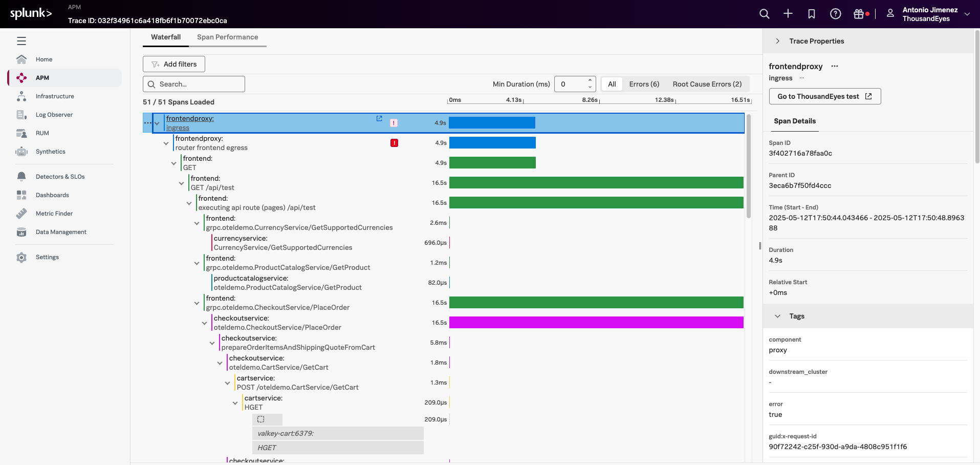Select APM in the left sidebar
This screenshot has width=980, height=465.
point(43,78)
